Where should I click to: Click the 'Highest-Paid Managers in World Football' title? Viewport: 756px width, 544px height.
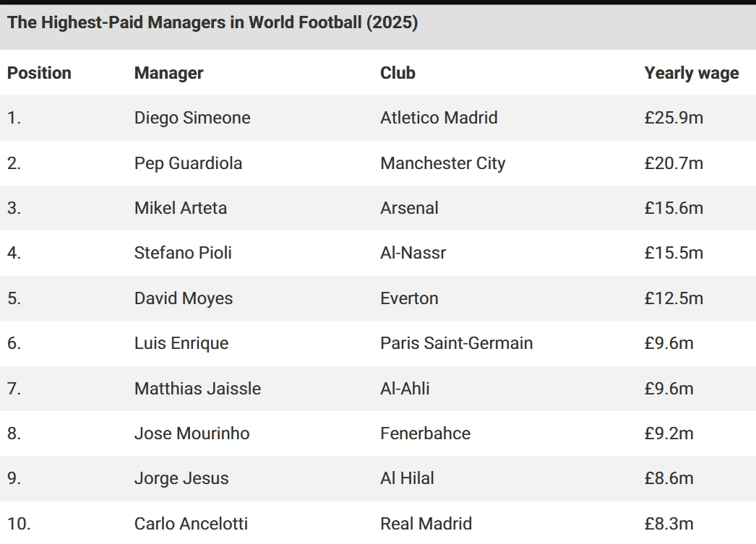[x=212, y=22]
